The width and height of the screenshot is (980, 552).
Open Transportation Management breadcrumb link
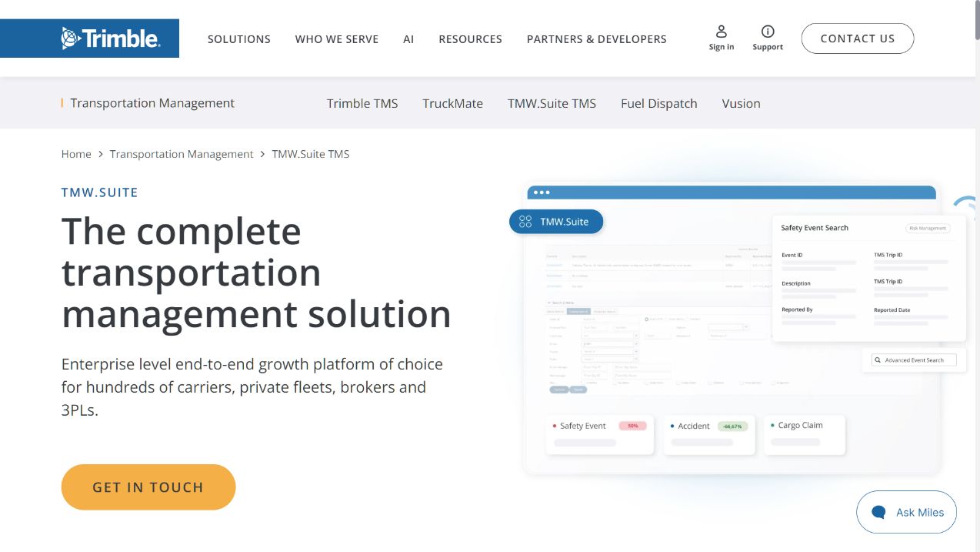(x=182, y=154)
